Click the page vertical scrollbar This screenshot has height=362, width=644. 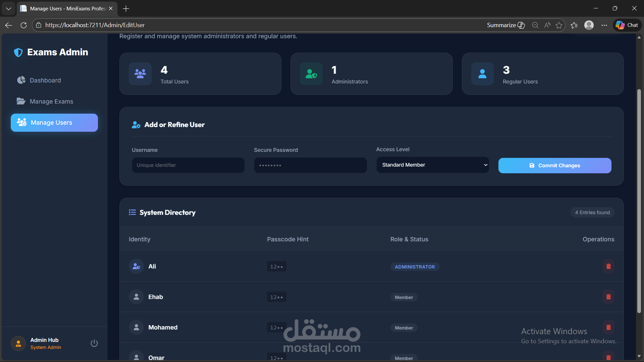coord(639,201)
